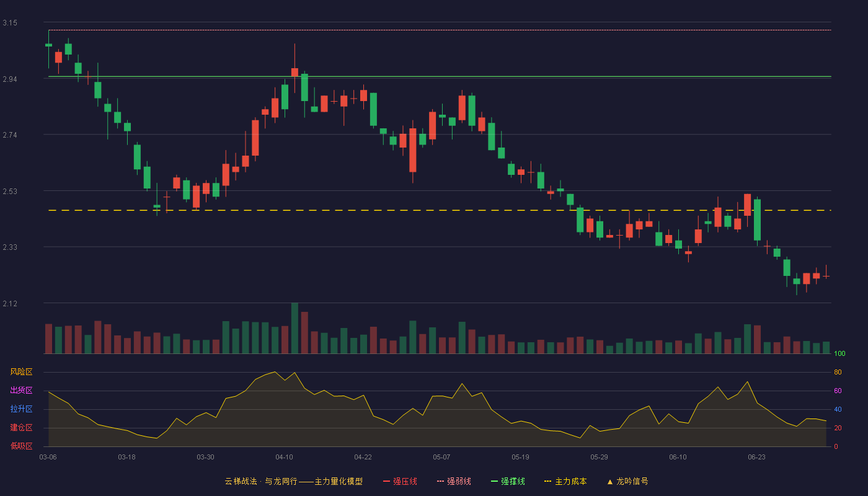Screen dimensions: 868x496
Task: Toggle the 强撑线 legend entry
Action: [508, 481]
